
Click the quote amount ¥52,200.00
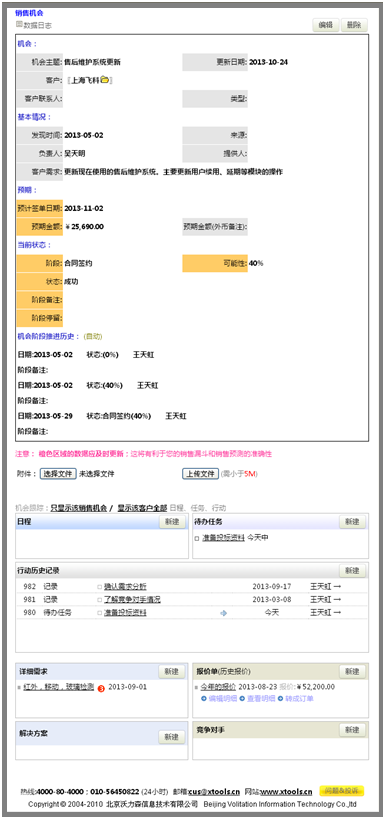(x=316, y=687)
